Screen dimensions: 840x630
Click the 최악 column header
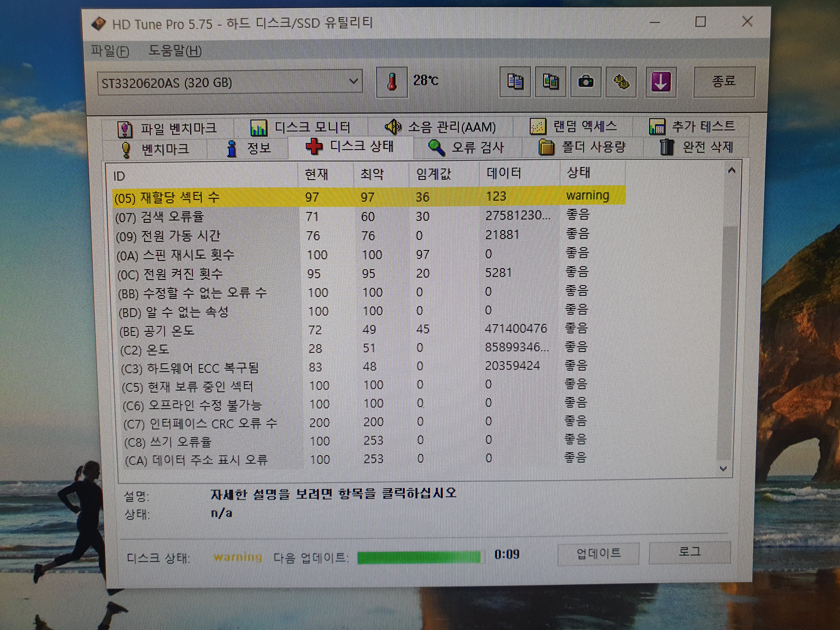coord(381,174)
